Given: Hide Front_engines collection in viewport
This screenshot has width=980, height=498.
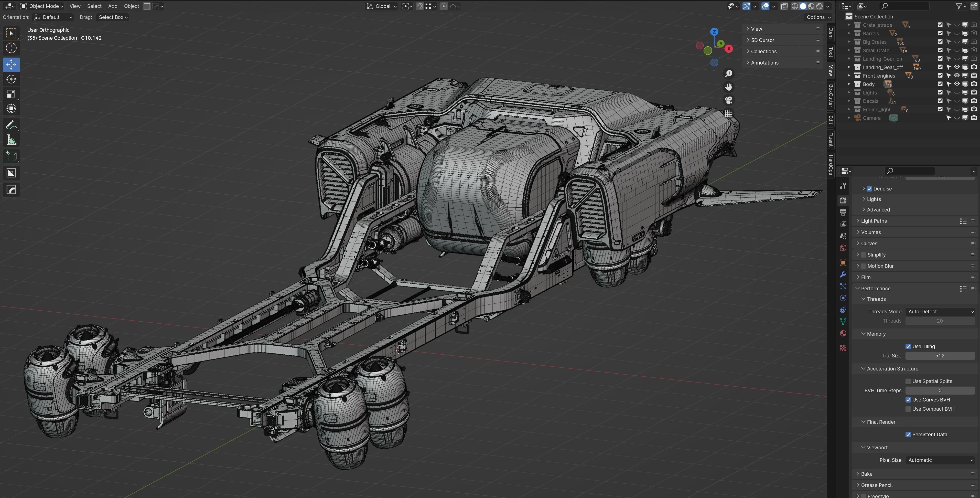Looking at the screenshot, I should point(957,76).
